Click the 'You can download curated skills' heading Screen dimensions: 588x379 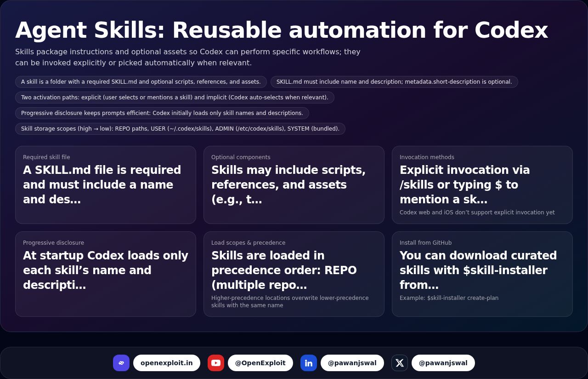(478, 270)
